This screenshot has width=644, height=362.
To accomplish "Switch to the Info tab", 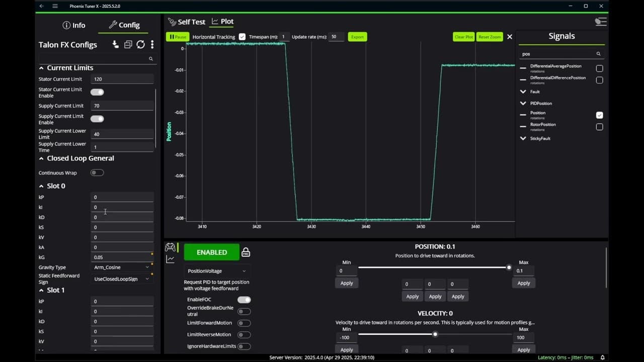I will pyautogui.click(x=74, y=25).
